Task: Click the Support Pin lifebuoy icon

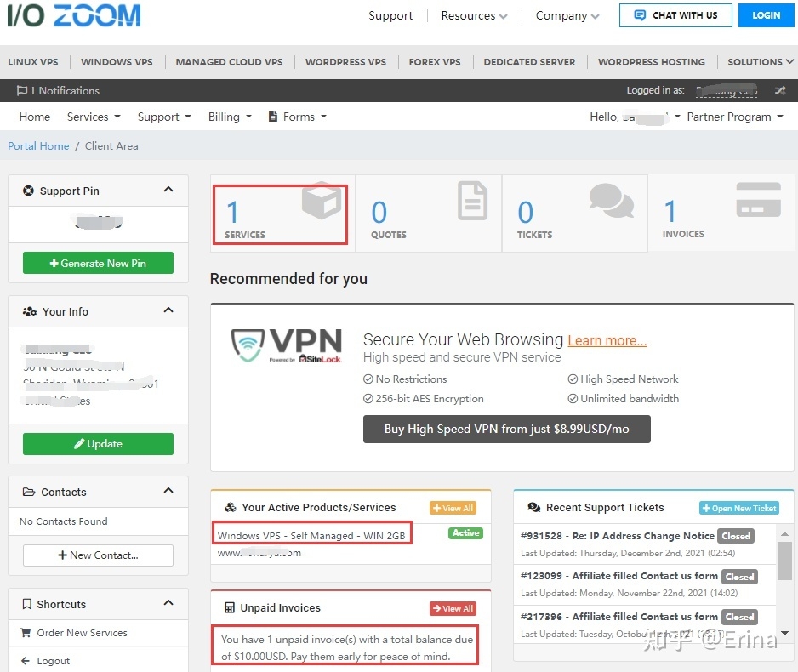Action: coord(29,191)
